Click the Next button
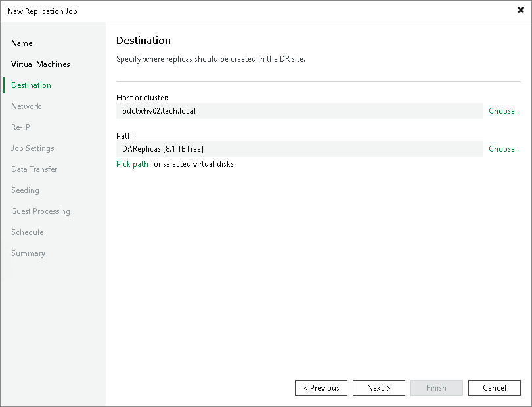 click(x=378, y=387)
